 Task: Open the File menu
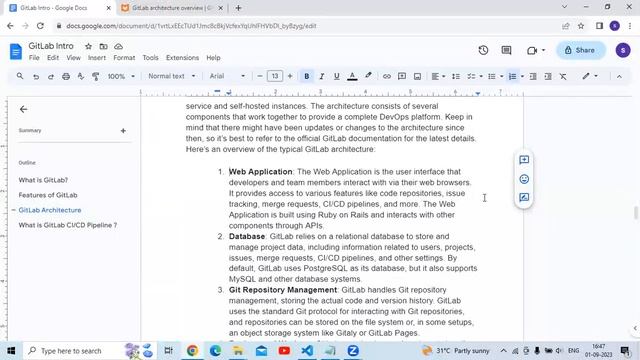[34, 58]
